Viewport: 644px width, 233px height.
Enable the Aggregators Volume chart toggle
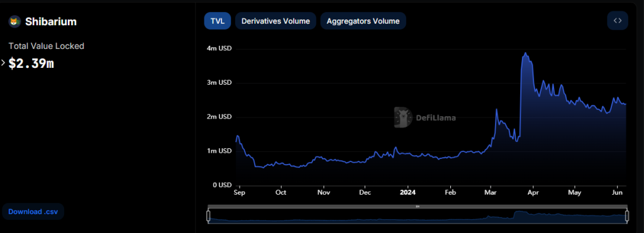[x=363, y=21]
